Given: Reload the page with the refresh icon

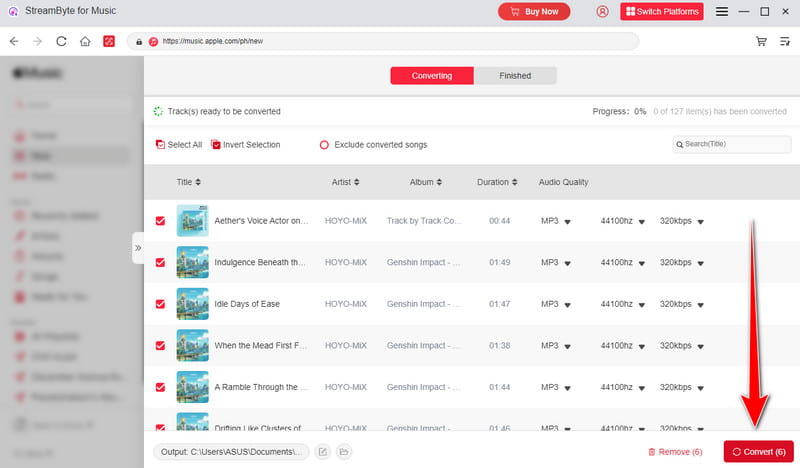Looking at the screenshot, I should click(62, 42).
